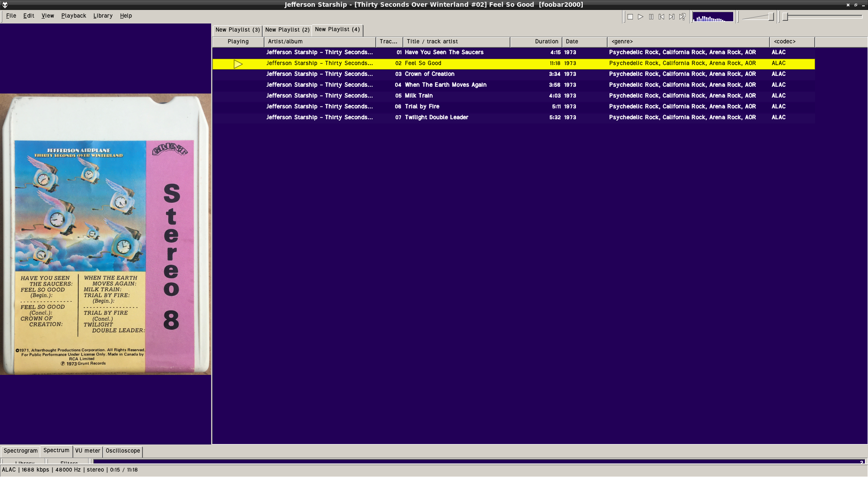
Task: Sort by the Date column header
Action: [585, 42]
